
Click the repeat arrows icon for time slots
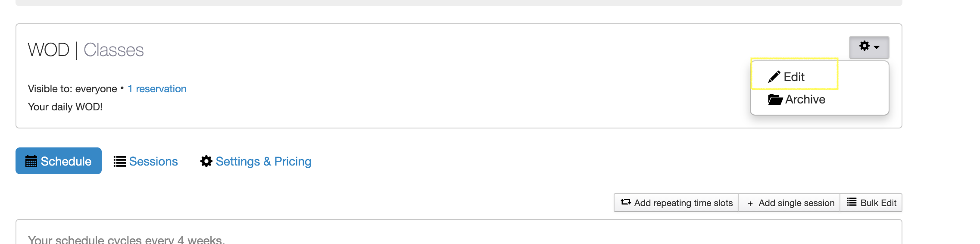626,202
